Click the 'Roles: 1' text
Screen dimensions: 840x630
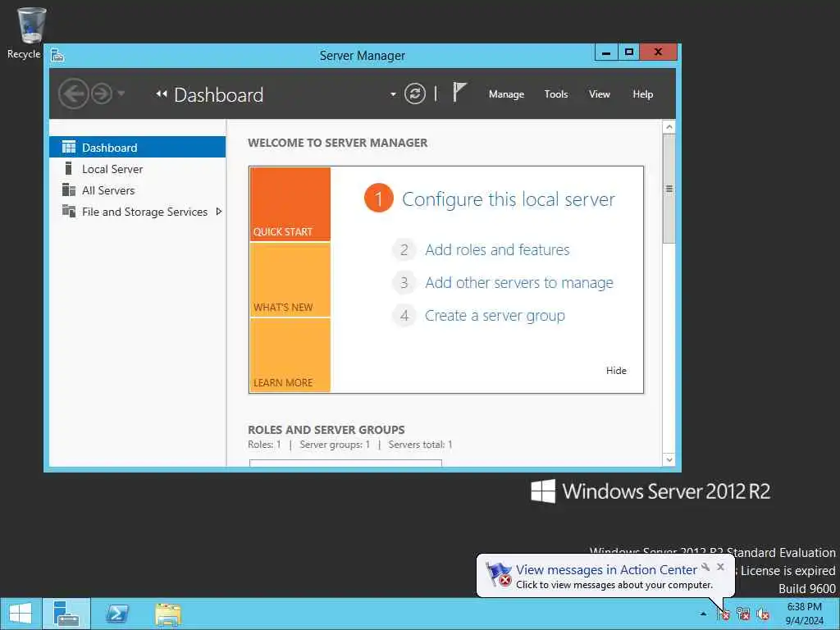click(x=264, y=444)
